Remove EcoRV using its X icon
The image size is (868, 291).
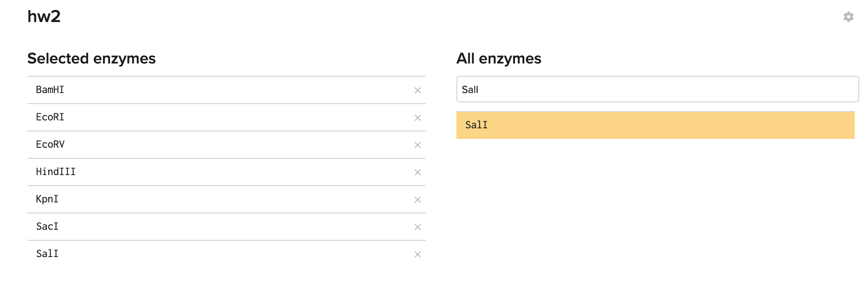point(418,145)
